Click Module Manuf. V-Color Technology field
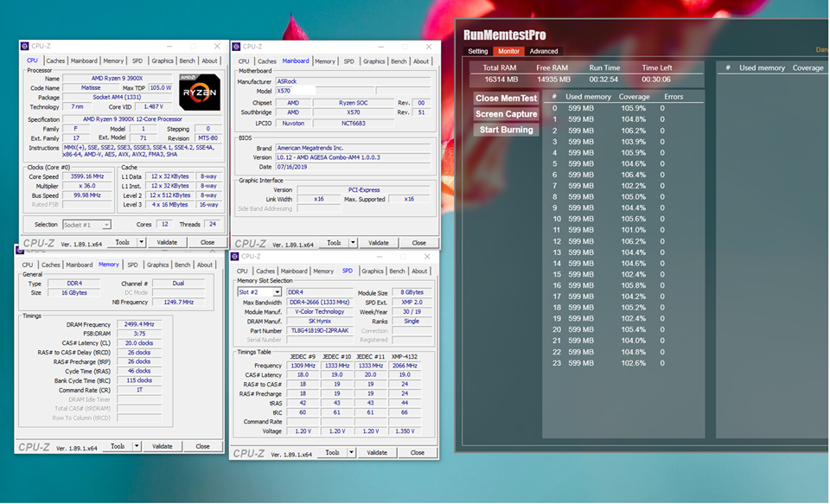 click(x=320, y=312)
